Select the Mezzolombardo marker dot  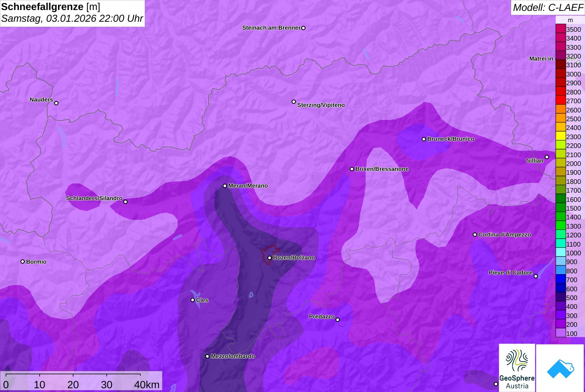207,356
